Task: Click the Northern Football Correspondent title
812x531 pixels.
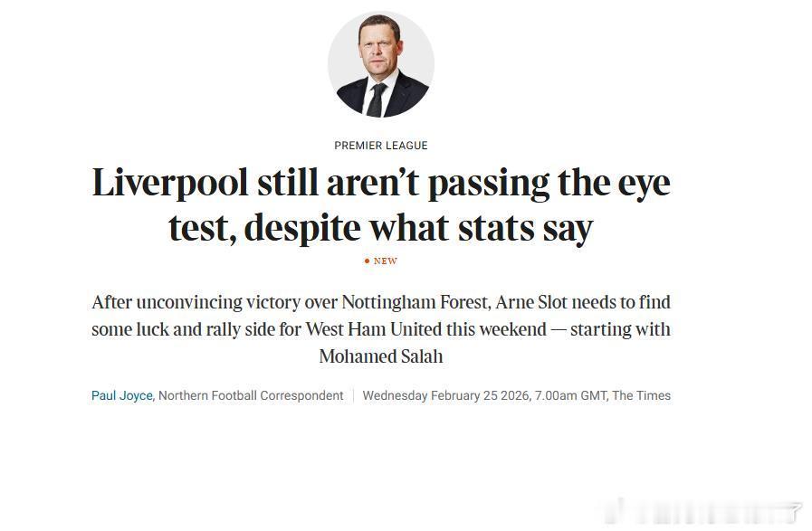Action: [x=251, y=395]
